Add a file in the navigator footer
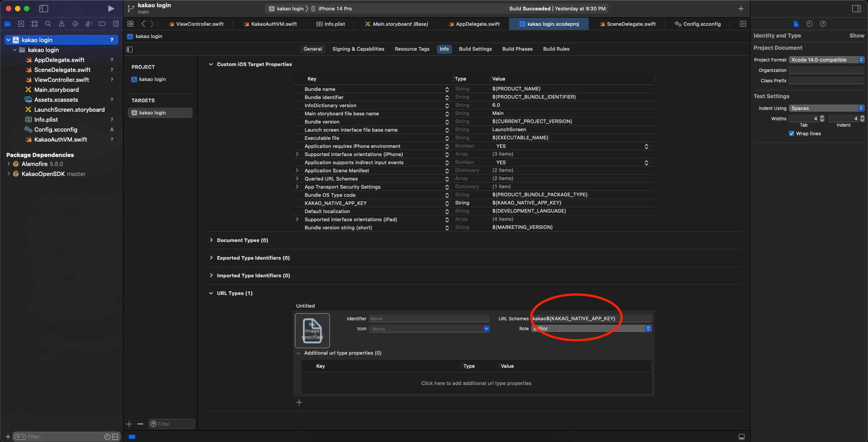This screenshot has width=868, height=442. click(x=8, y=437)
